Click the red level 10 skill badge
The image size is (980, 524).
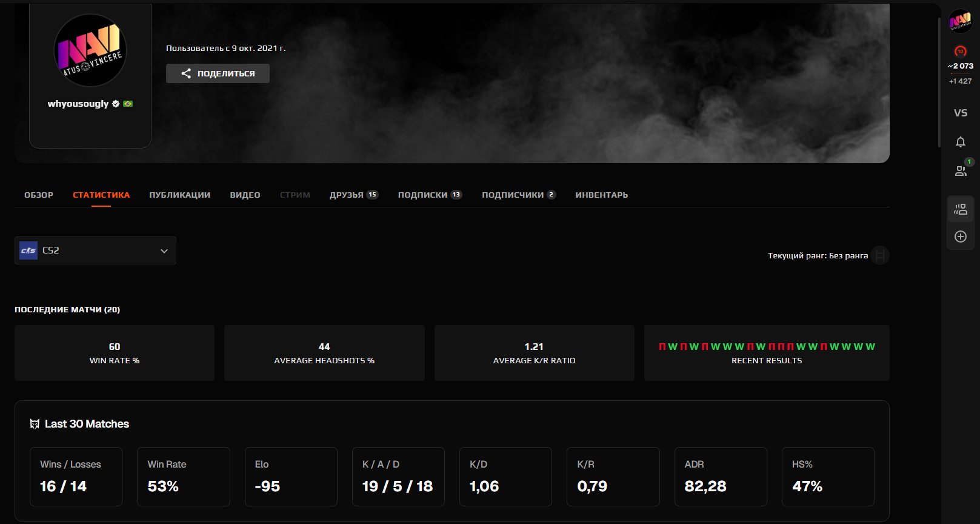pyautogui.click(x=960, y=51)
